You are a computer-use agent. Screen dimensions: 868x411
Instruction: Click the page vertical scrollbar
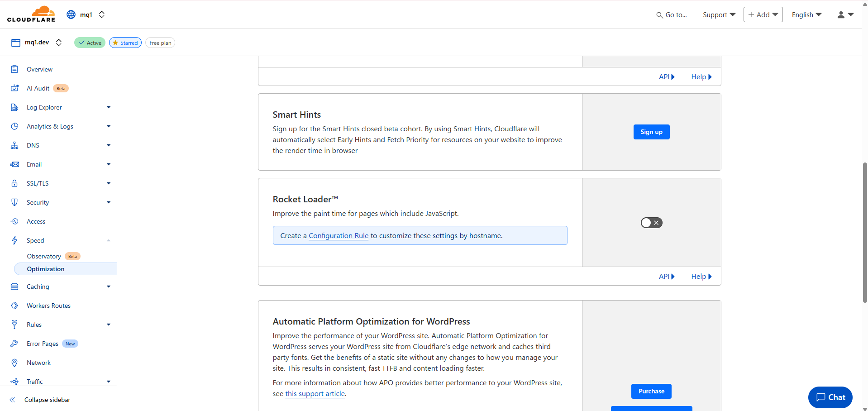click(x=865, y=233)
